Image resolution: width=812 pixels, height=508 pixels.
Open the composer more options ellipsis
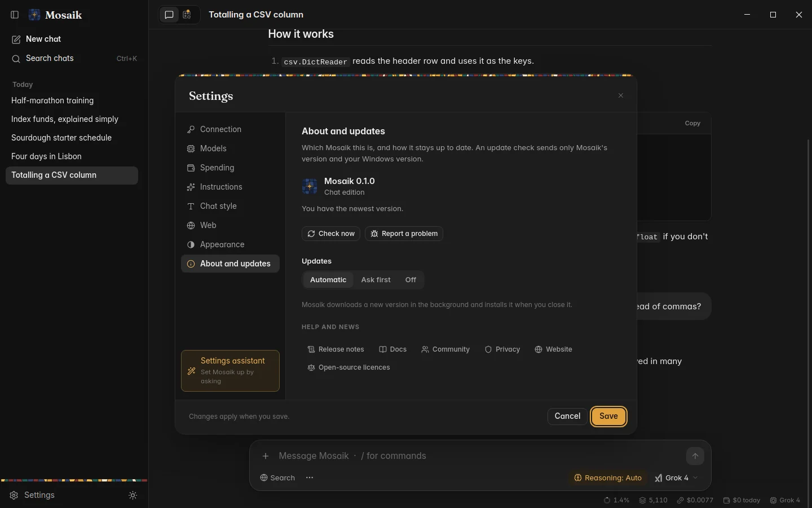click(310, 478)
